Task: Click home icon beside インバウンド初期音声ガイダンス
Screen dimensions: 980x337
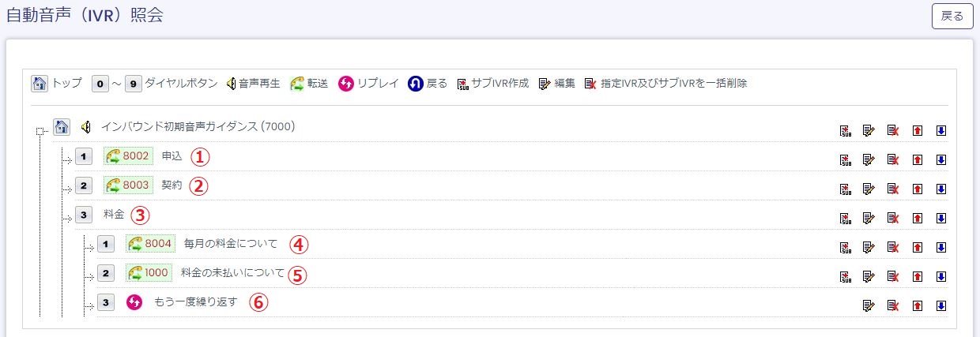Action: pyautogui.click(x=61, y=126)
